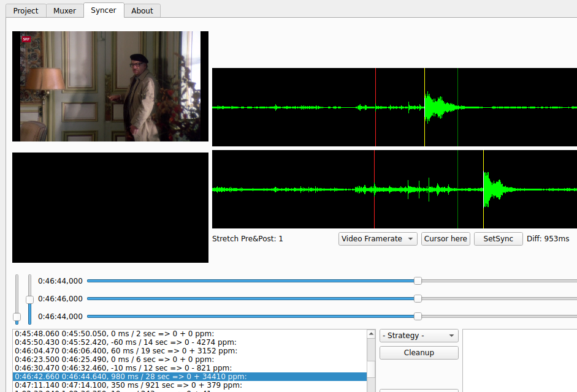Expand the Video Framerate dropdown

coord(377,239)
